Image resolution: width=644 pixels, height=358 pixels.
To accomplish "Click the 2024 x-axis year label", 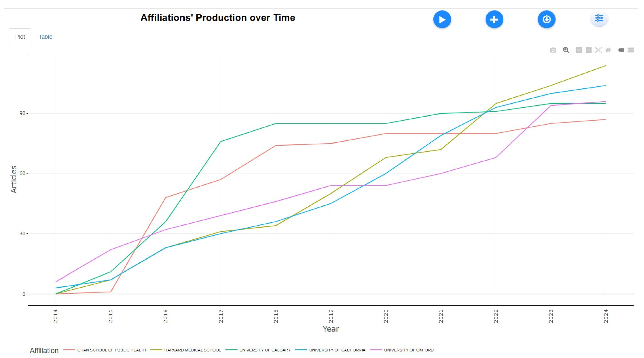I will pos(606,316).
